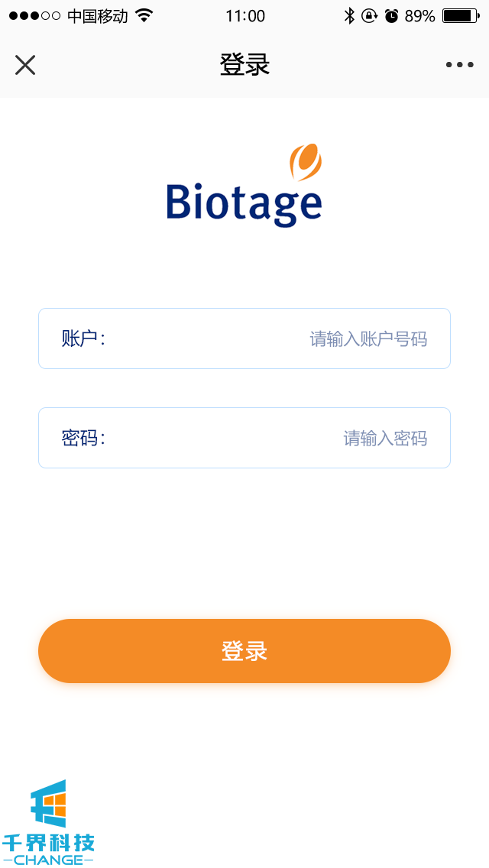Tap the rotation lock status icon

point(370,16)
